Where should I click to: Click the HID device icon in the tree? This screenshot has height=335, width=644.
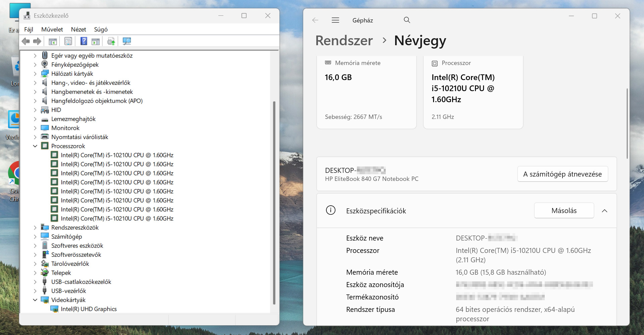pyautogui.click(x=45, y=110)
